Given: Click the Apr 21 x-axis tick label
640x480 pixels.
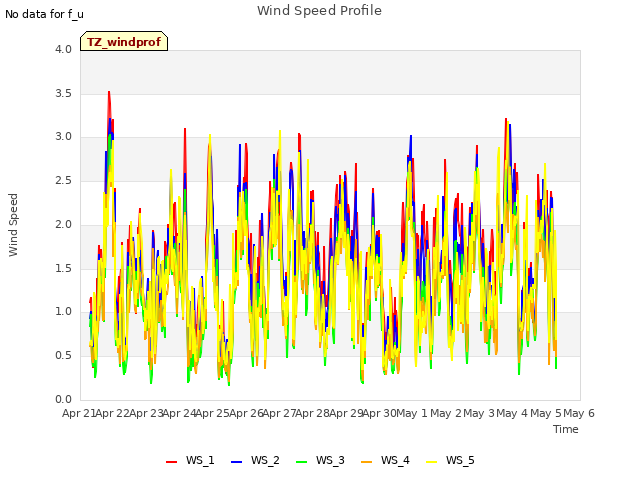Looking at the screenshot, I should pyautogui.click(x=79, y=413).
